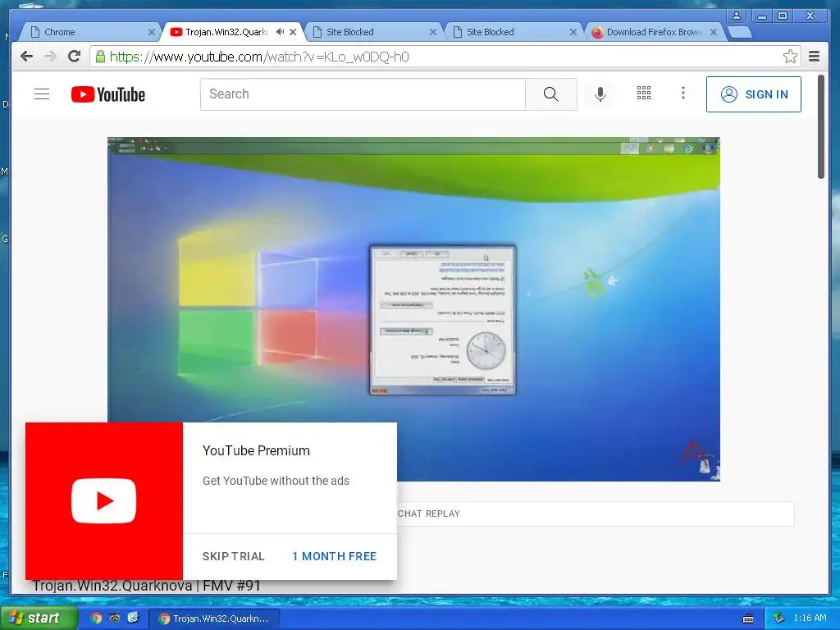Click the YouTube logo to go home
The width and height of the screenshot is (840, 630).
[108, 94]
